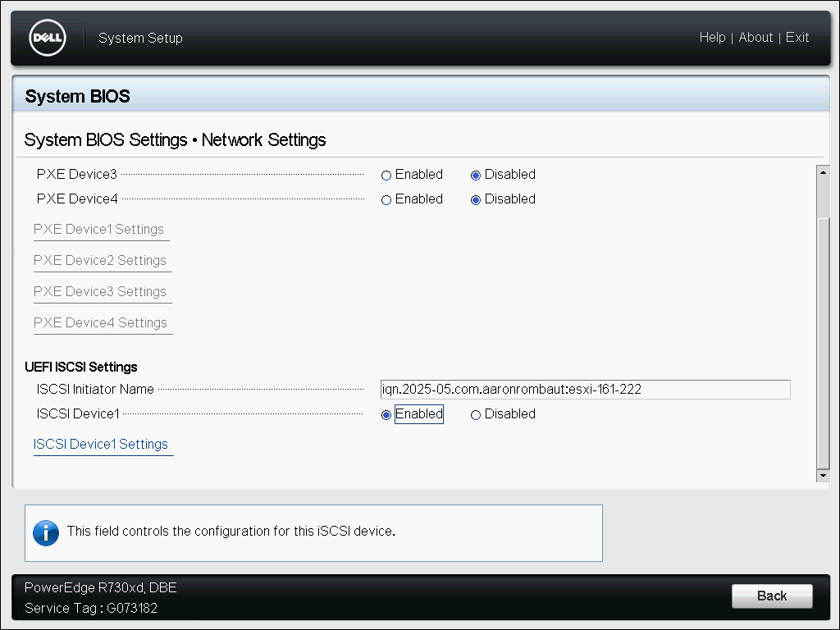Open PXE Device2 Settings link
The height and width of the screenshot is (630, 840).
point(100,261)
